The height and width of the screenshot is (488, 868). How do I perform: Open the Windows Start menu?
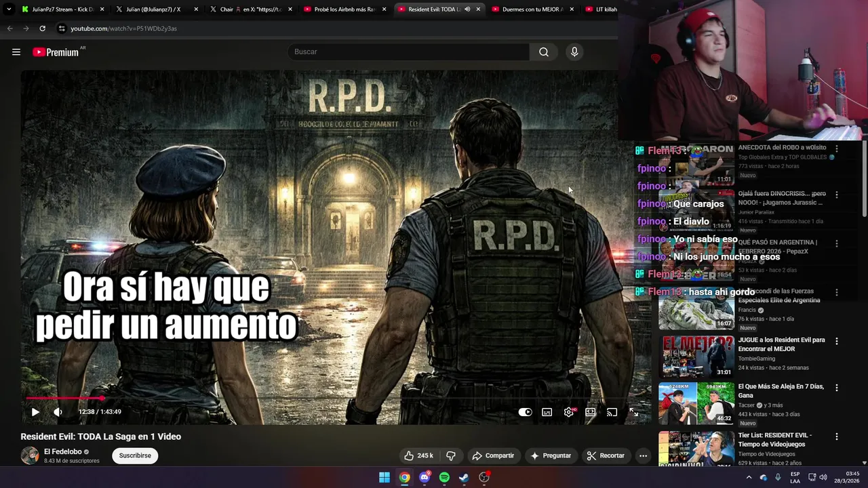[384, 477]
